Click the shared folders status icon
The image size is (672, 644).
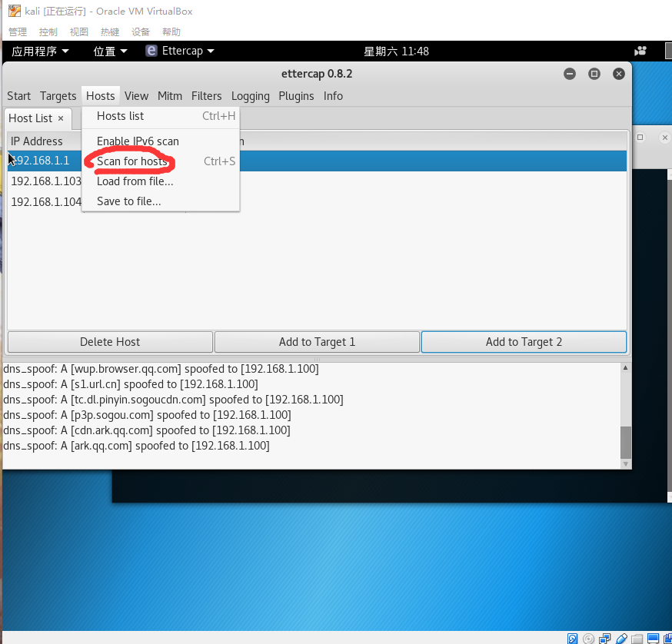[637, 638]
